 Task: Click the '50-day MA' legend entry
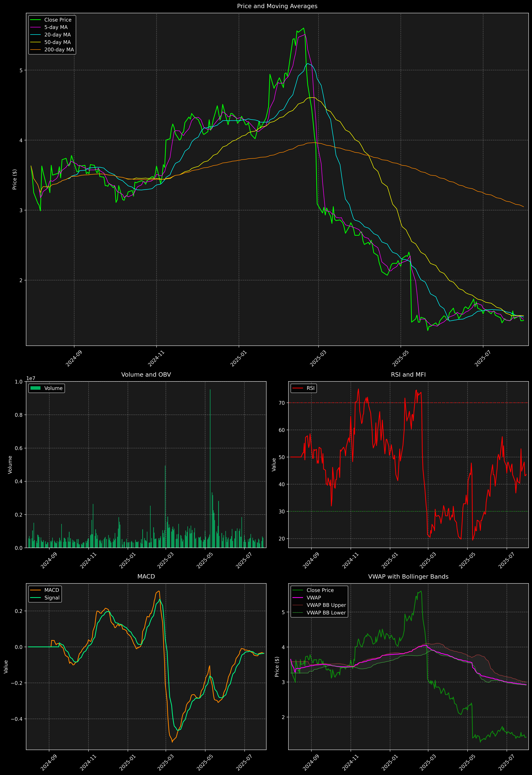(x=51, y=42)
